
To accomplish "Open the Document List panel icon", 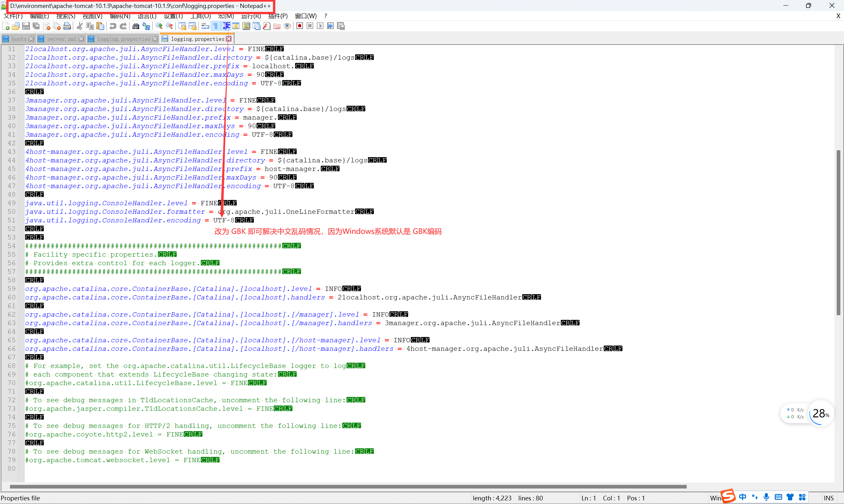I will pos(256,26).
